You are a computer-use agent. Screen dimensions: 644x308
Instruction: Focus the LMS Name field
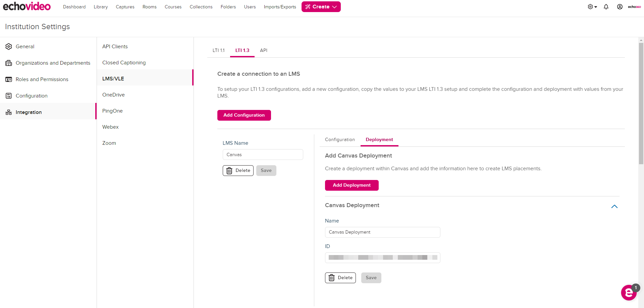263,155
